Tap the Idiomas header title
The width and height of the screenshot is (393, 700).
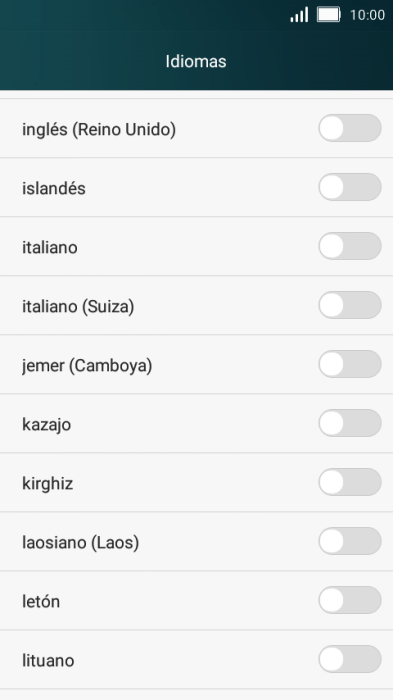click(x=196, y=61)
